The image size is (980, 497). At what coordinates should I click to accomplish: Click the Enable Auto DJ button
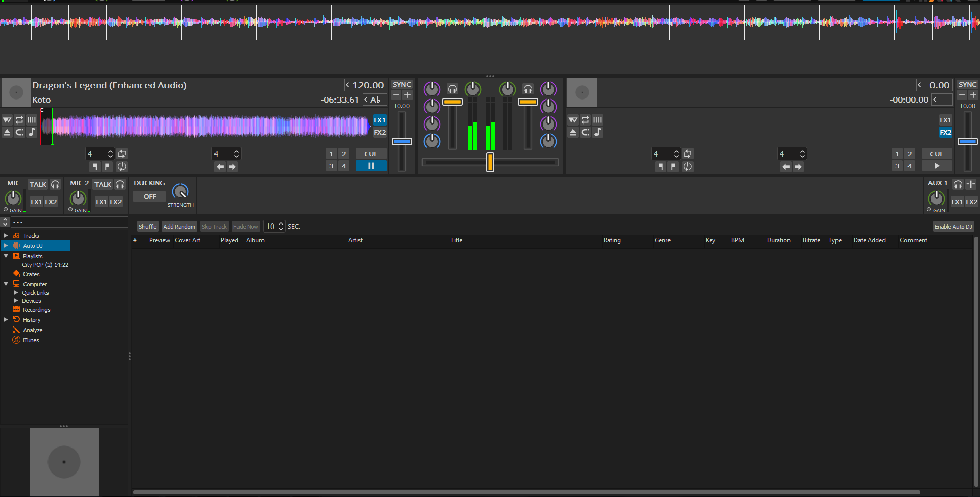pyautogui.click(x=953, y=227)
